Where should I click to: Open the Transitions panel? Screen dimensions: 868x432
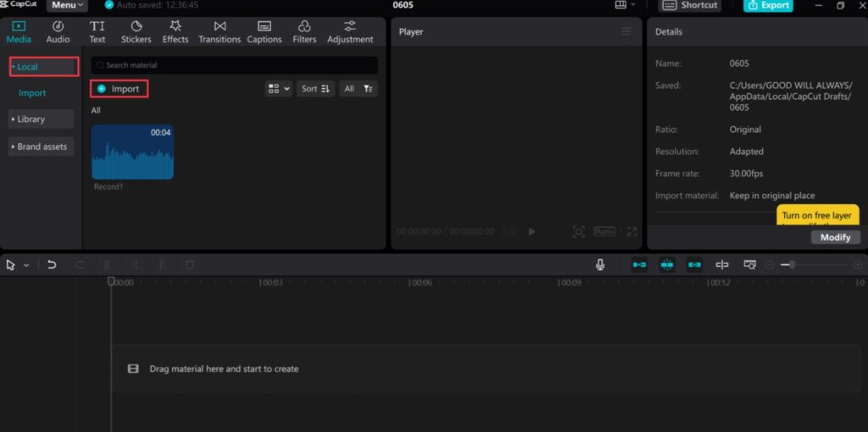[220, 32]
